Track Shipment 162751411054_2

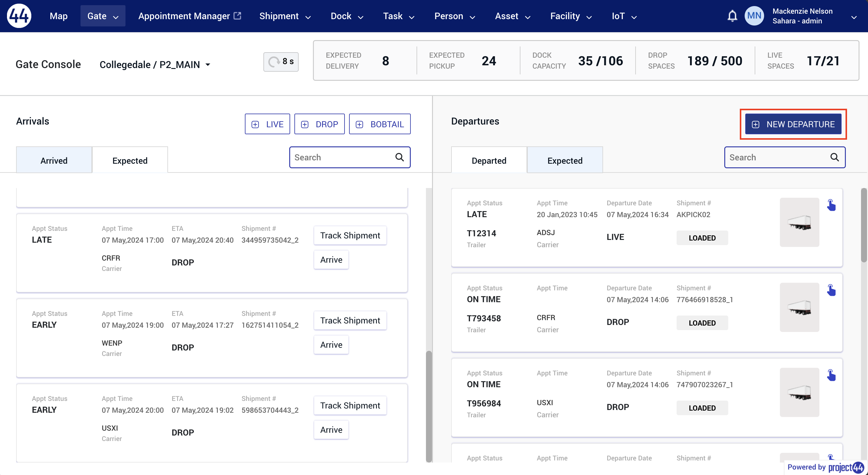(350, 320)
